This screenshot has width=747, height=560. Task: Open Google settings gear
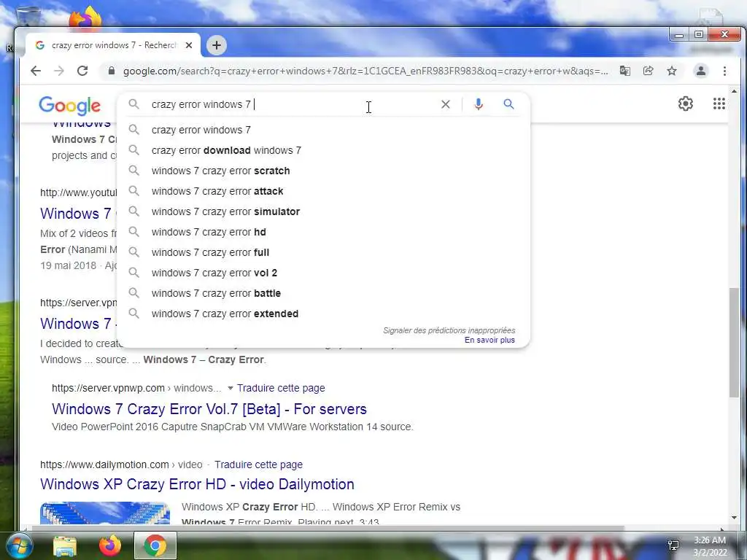click(x=686, y=104)
